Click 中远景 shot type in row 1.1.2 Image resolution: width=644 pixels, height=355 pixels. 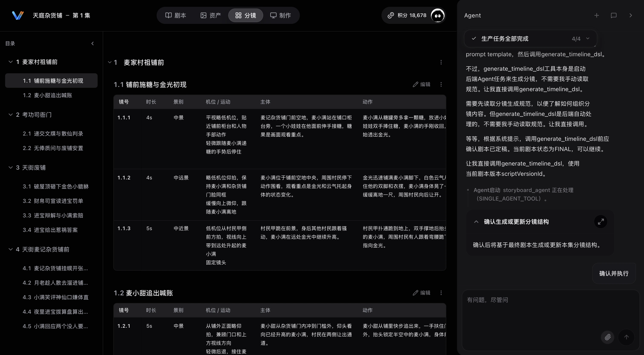click(181, 177)
